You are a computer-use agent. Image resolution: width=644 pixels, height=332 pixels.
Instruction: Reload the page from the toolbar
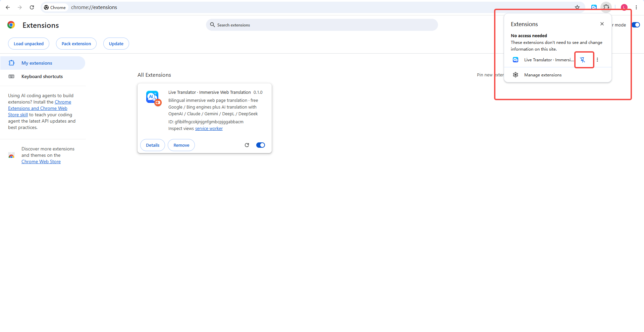(32, 7)
